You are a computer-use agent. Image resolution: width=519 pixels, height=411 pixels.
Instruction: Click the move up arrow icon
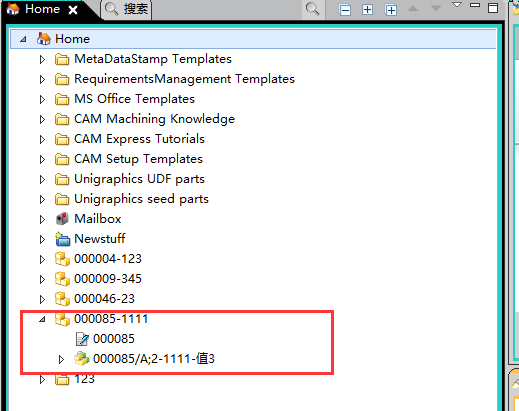[x=413, y=9]
